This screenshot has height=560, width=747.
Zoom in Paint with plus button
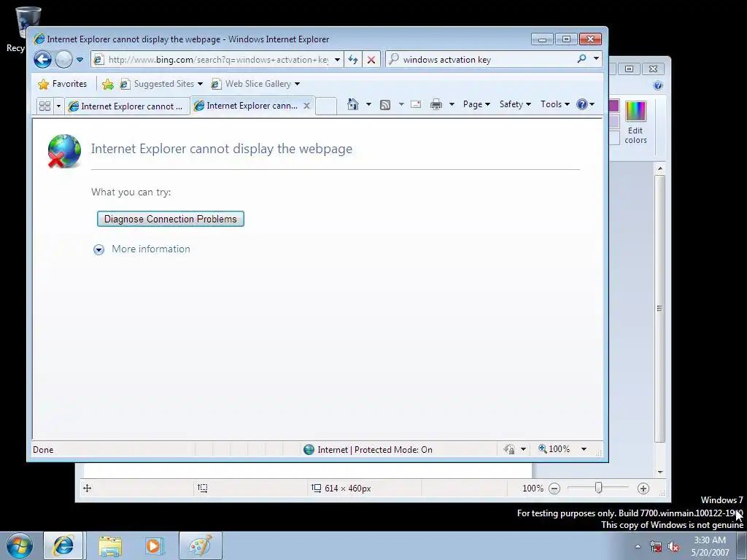point(643,489)
